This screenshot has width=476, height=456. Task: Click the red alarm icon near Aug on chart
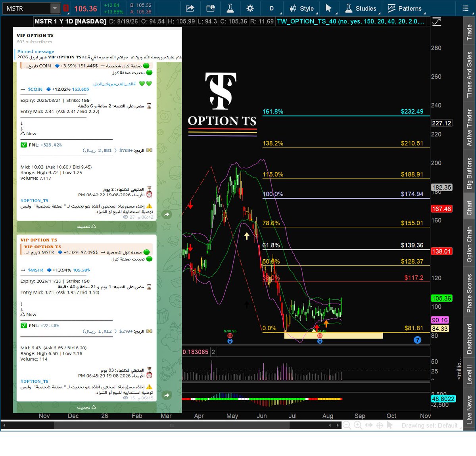320,336
